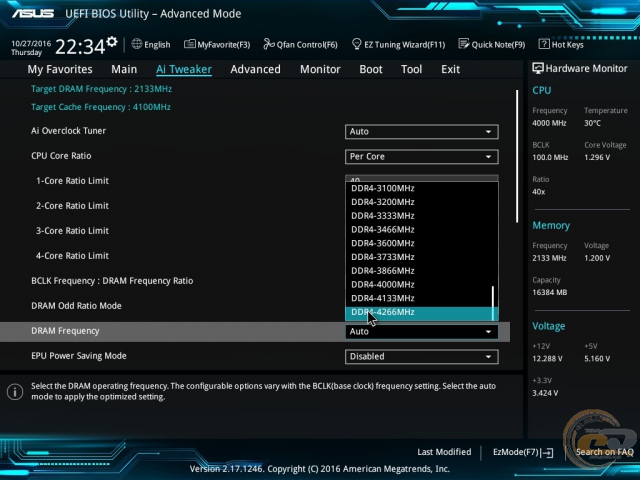Open the Tool tab

(411, 69)
